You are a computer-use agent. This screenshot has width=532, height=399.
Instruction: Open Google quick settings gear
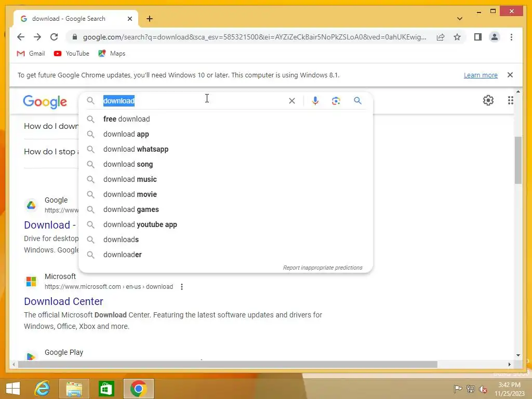[x=488, y=100]
